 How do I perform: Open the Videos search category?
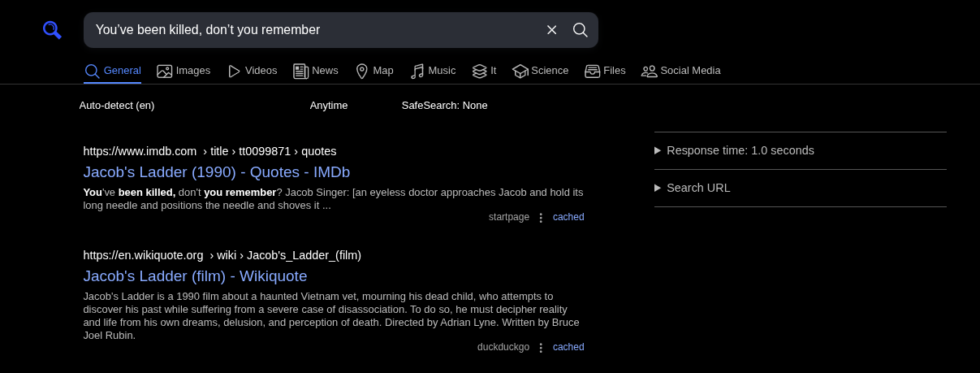(x=253, y=71)
